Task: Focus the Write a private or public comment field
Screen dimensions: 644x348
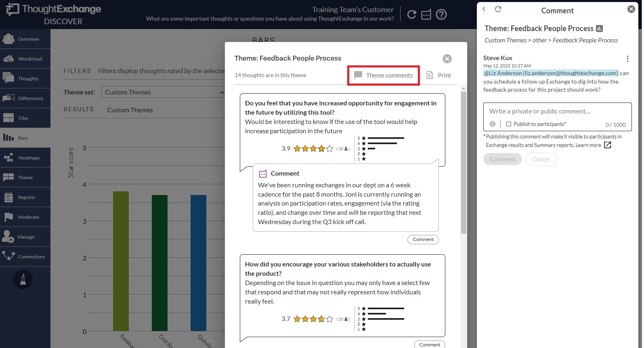Action: coord(557,111)
